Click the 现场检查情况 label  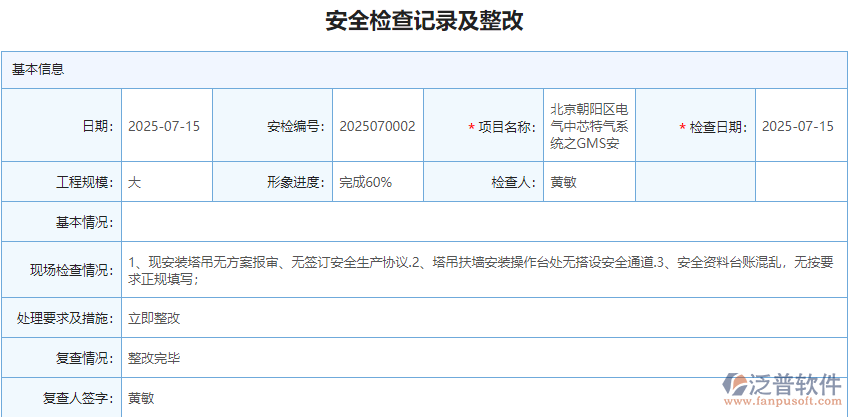coord(72,270)
